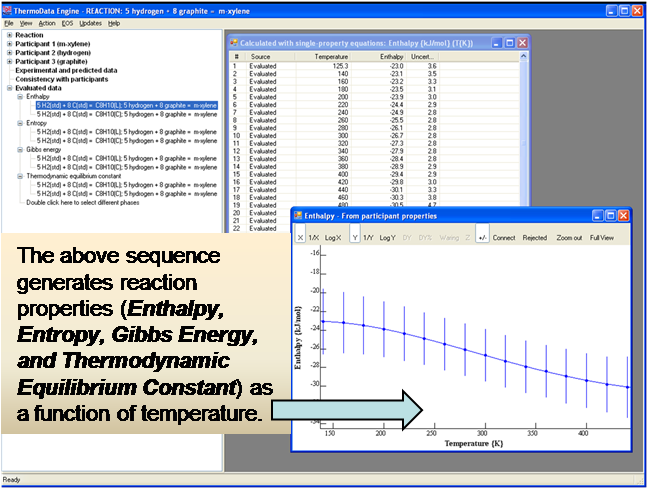Click Connect in the plot toolbar

(504, 237)
